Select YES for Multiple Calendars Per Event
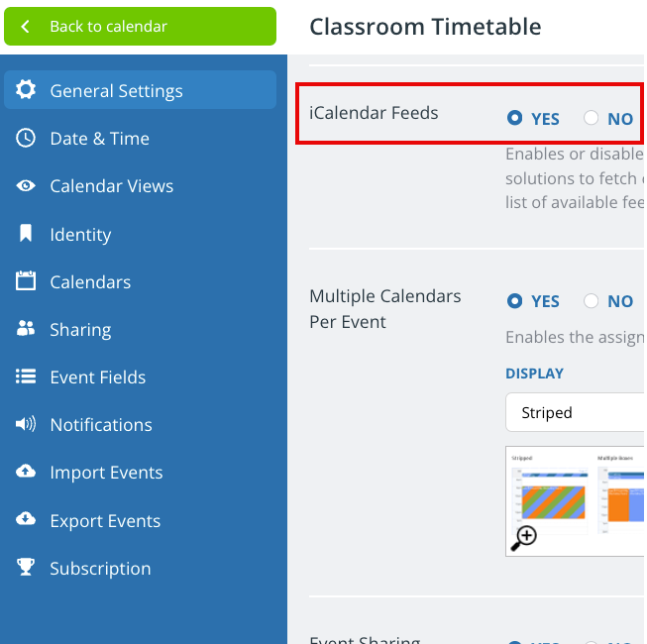Image resolution: width=647 pixels, height=644 pixels. point(514,301)
